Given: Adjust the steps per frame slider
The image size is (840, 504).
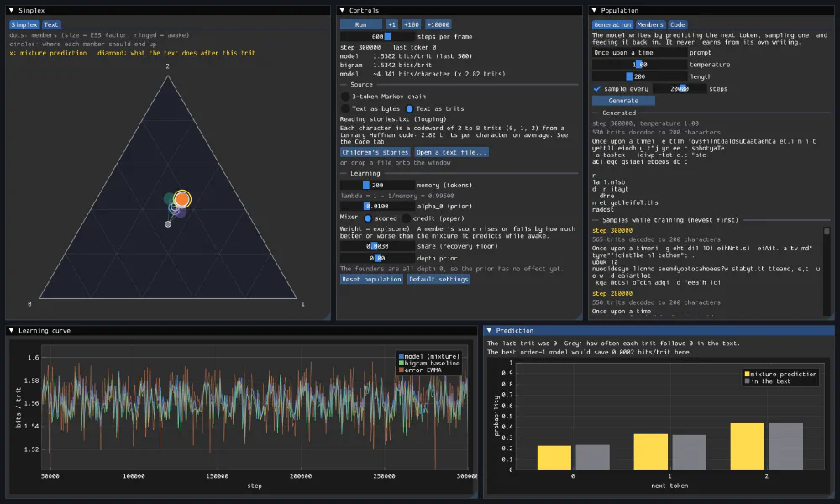Looking at the screenshot, I should [x=377, y=36].
